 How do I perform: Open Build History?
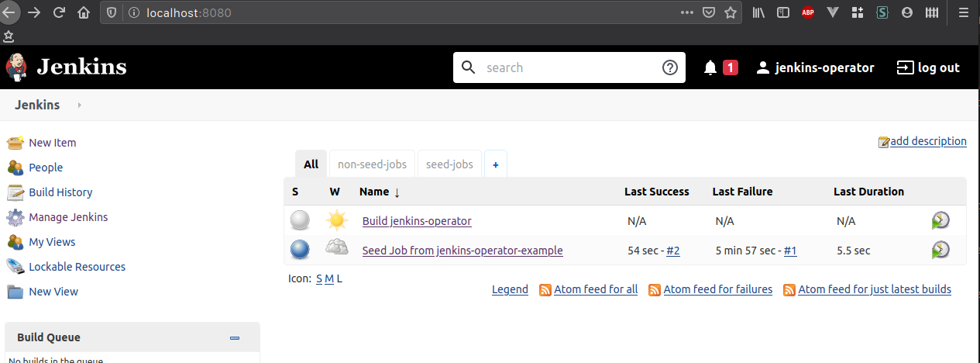[60, 192]
